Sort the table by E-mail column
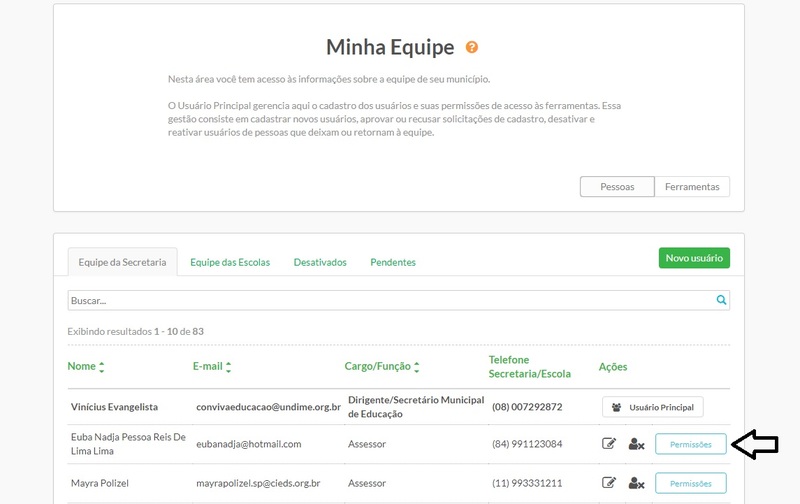Image resolution: width=800 pixels, height=504 pixels. (229, 367)
